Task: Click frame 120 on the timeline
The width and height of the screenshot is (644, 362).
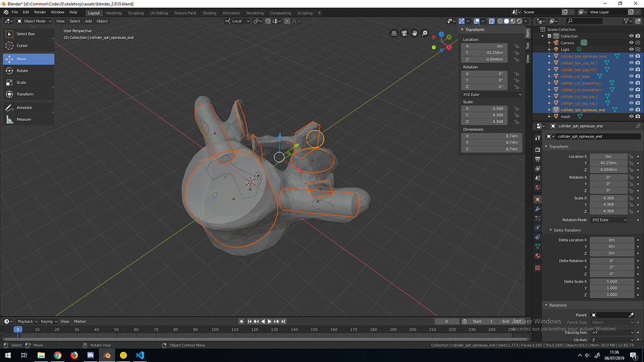Action: (x=255, y=327)
